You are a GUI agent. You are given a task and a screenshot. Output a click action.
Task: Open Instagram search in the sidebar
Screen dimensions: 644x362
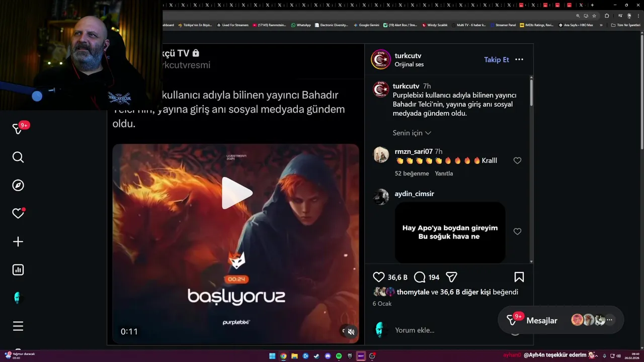click(x=18, y=157)
